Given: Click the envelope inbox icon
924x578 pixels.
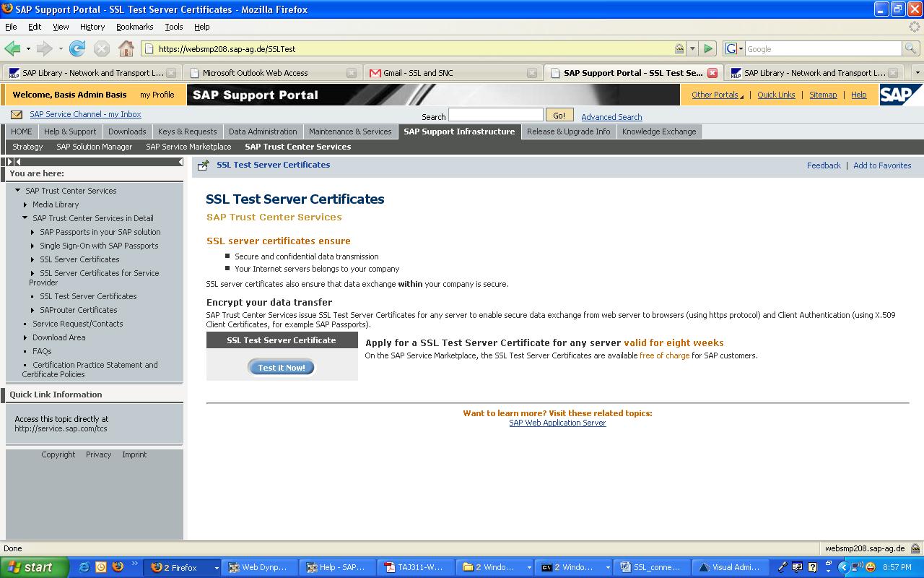Looking at the screenshot, I should [17, 114].
